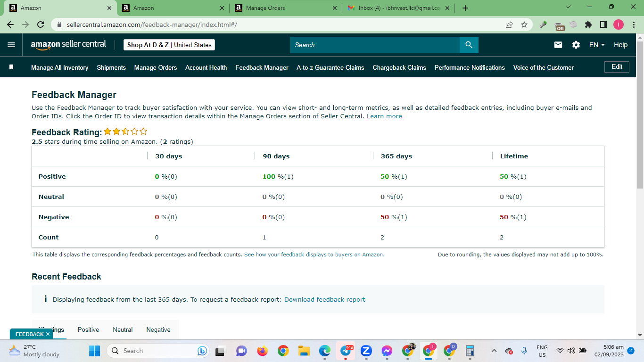Open the Positive 90 days count link
Image resolution: width=644 pixels, height=362 pixels.
289,176
